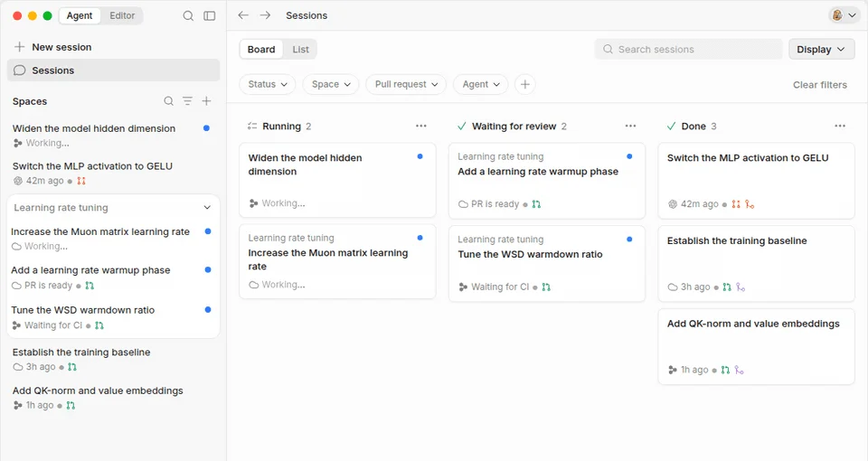Go back with the left arrow
Screen dimensions: 868x461
click(x=243, y=15)
